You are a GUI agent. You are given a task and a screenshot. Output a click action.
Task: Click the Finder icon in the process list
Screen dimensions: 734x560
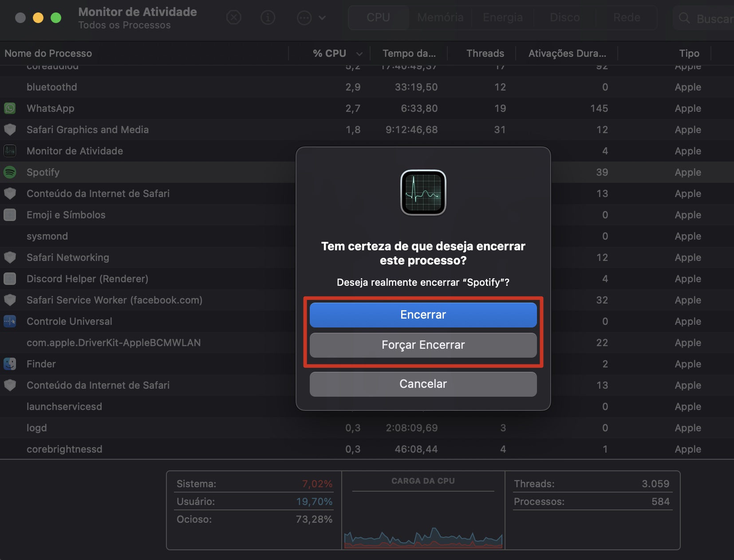(10, 364)
